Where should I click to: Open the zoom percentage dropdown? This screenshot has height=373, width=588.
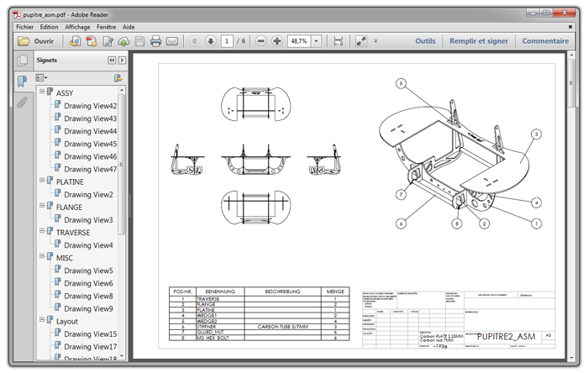pyautogui.click(x=316, y=41)
